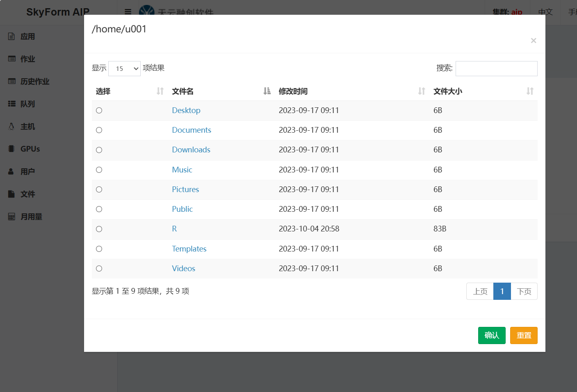Select the Desktop folder radio button

coord(99,111)
